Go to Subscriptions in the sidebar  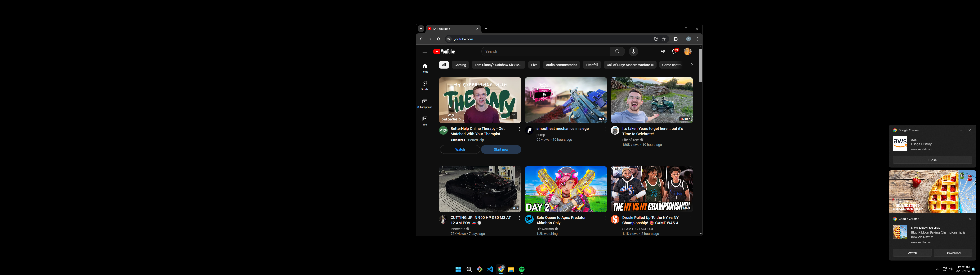click(425, 103)
